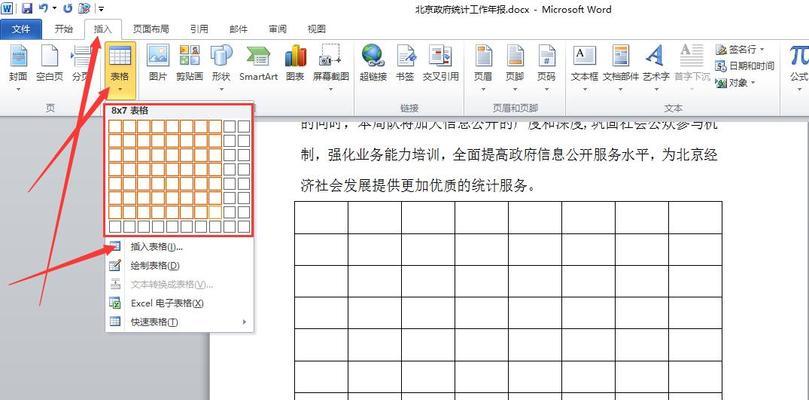Select the Insert (插入) tab
809x400 pixels.
[103, 29]
